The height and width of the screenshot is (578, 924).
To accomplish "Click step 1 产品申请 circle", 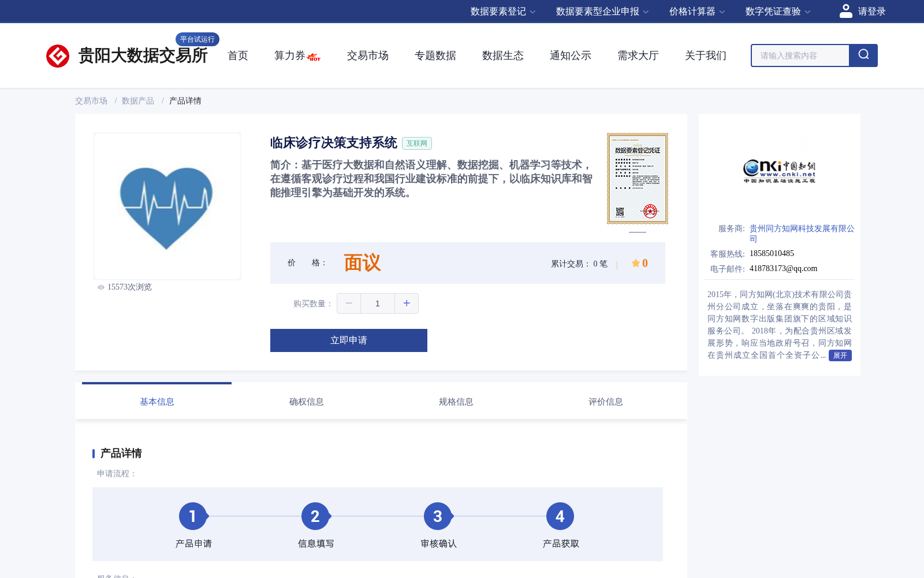I will [193, 516].
